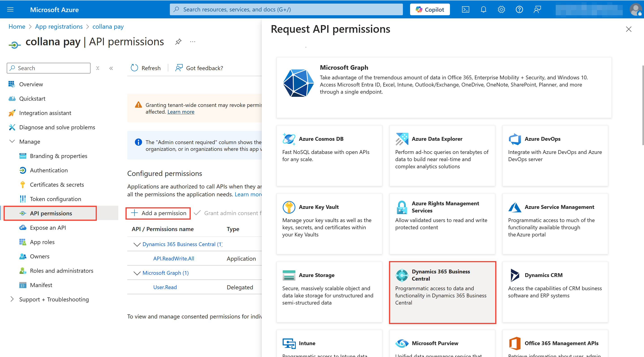
Task: Open Owners page
Action: click(39, 256)
